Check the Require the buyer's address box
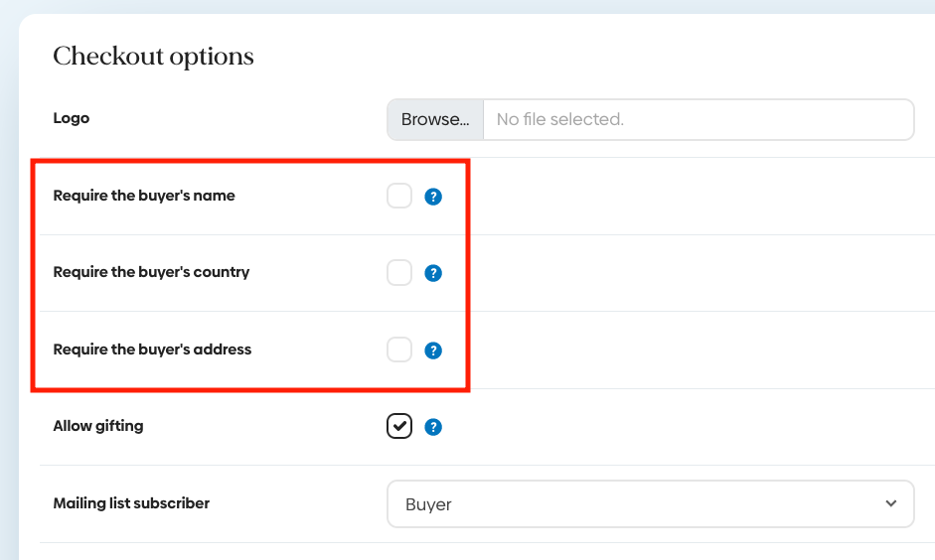The height and width of the screenshot is (560, 935). pos(399,350)
